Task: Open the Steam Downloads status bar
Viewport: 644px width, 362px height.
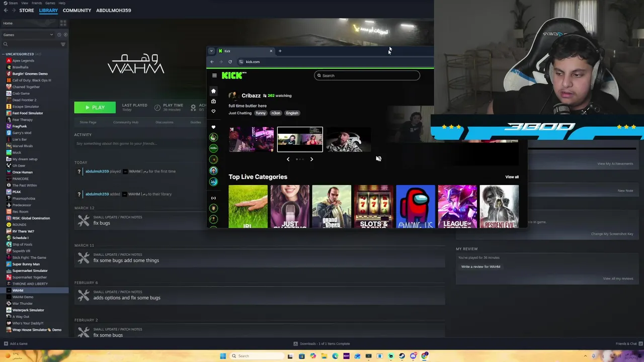Action: pos(322,344)
